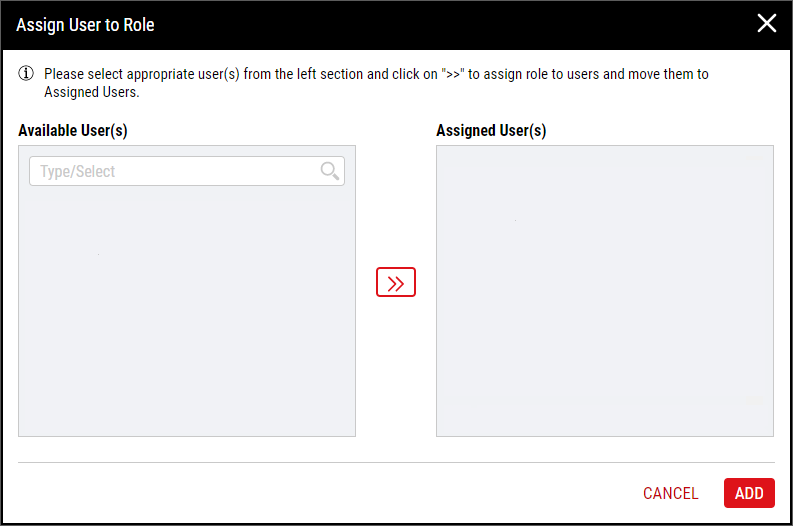Click the white X icon in the header

(x=767, y=23)
